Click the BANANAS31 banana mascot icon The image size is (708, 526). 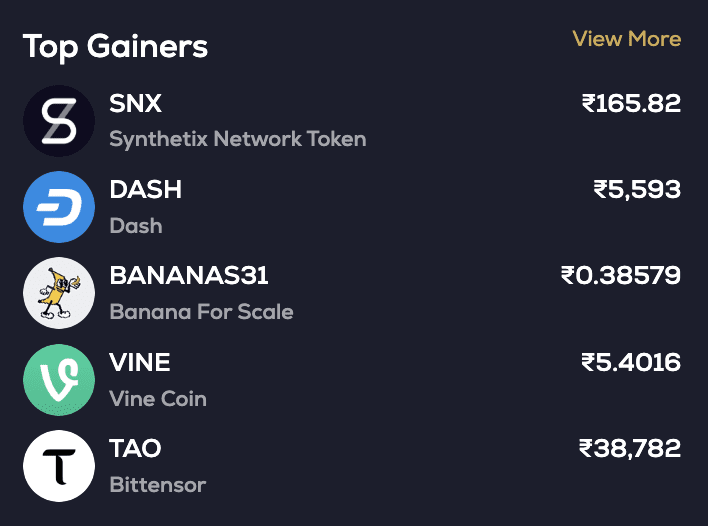click(59, 293)
